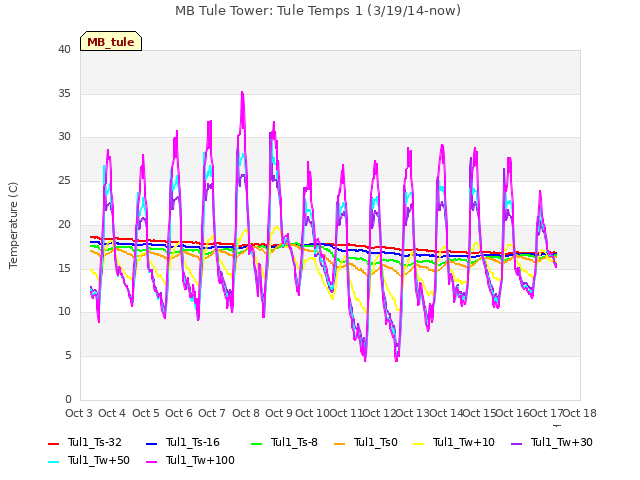Select the Tul1_Ts-8 legend label
The width and height of the screenshot is (640, 480).
pyautogui.click(x=294, y=442)
